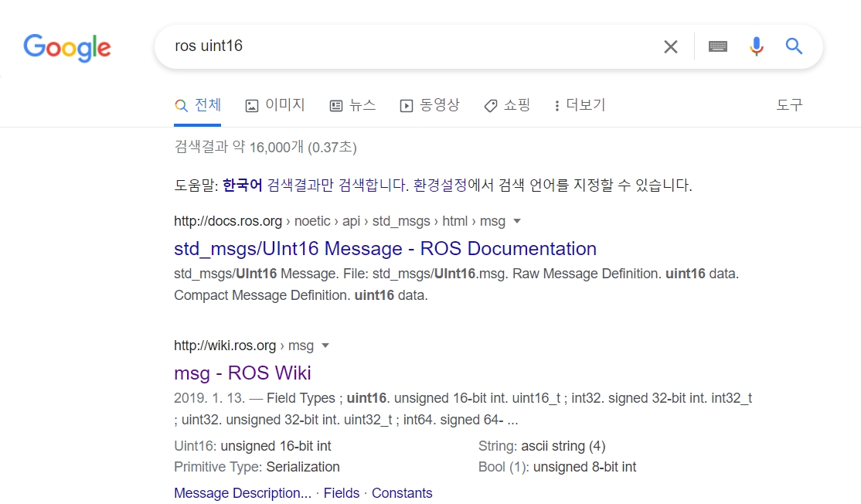Switch to the 동영상 tab
The width and height of the screenshot is (861, 504).
(430, 105)
